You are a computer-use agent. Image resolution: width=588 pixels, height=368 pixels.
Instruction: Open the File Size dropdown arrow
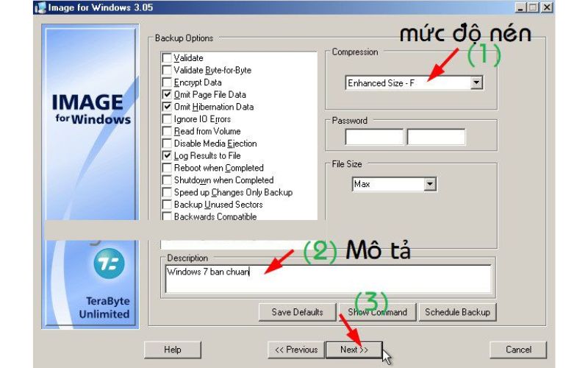430,184
